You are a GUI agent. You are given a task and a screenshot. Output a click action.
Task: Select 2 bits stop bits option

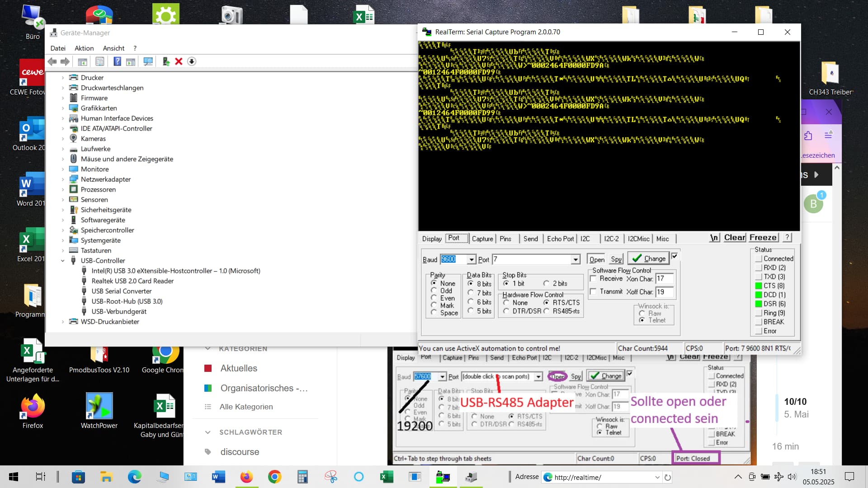pyautogui.click(x=547, y=283)
